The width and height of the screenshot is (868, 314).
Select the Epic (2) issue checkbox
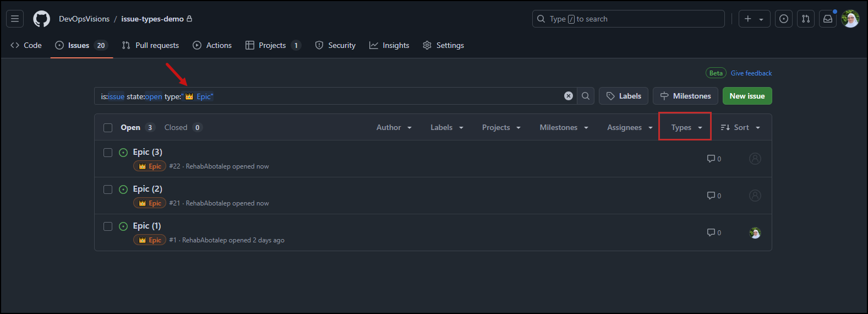(108, 190)
